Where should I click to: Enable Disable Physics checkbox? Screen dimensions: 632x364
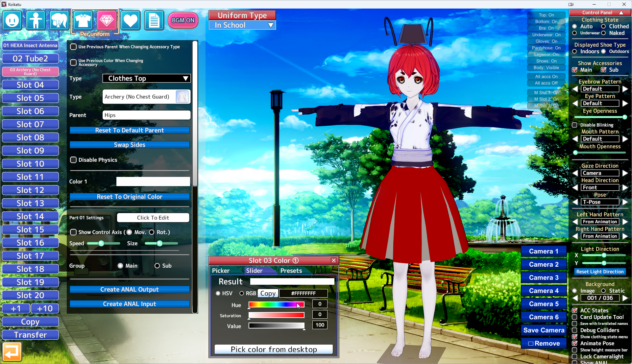tap(73, 160)
